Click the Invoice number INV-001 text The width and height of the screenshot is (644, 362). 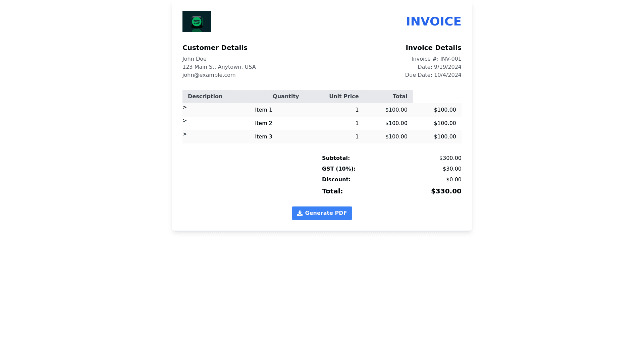tap(436, 59)
